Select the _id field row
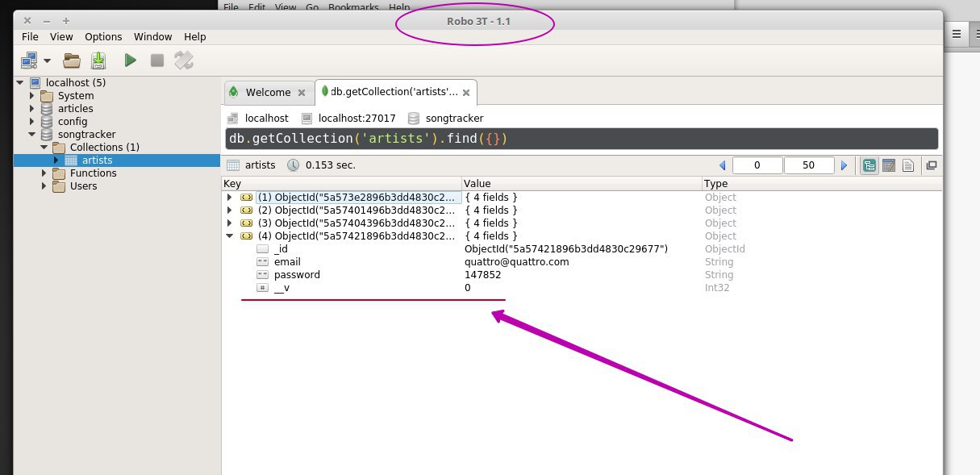Screen dimensions: 980x475 (582, 248)
